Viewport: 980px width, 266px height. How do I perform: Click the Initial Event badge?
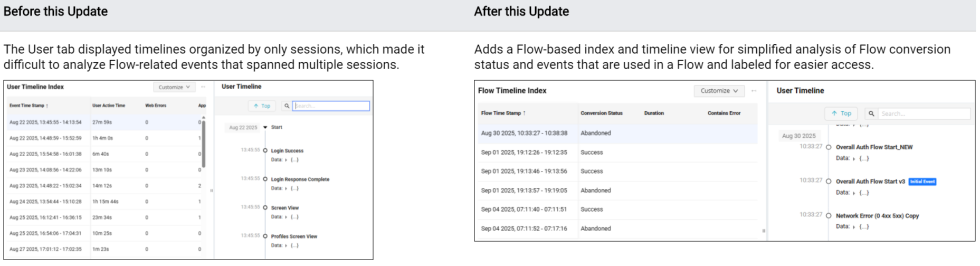922,182
